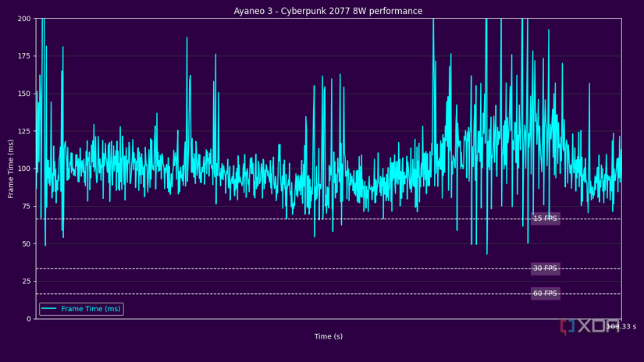Select the 15 FPS threshold label
The height and width of the screenshot is (362, 644).
coord(545,218)
